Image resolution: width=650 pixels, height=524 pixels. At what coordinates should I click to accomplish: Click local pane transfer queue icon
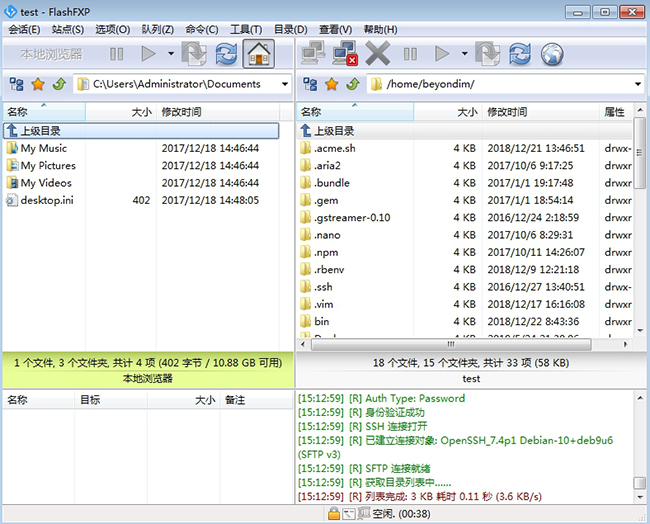[x=194, y=54]
